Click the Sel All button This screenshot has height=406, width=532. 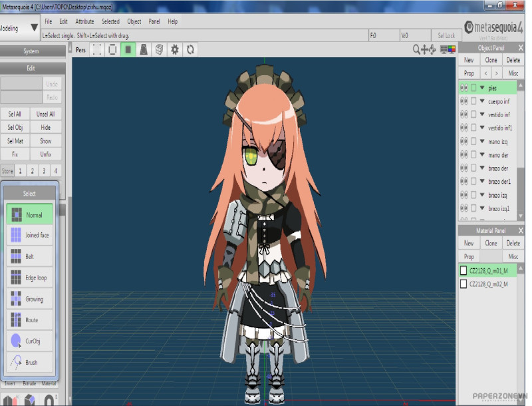click(x=14, y=114)
